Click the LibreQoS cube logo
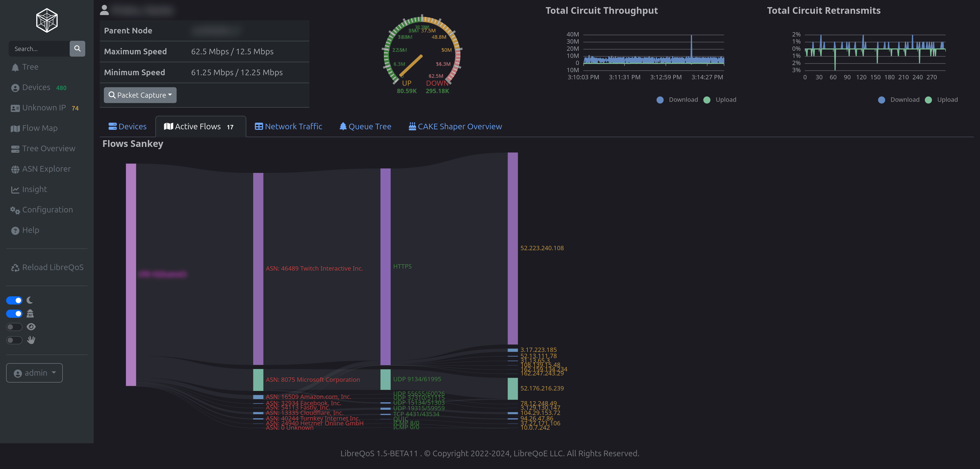 46,19
